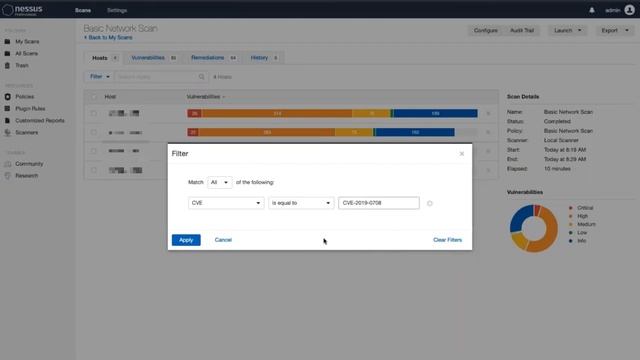This screenshot has height=360, width=640.
Task: Open the Match All dropdown
Action: pyautogui.click(x=220, y=182)
